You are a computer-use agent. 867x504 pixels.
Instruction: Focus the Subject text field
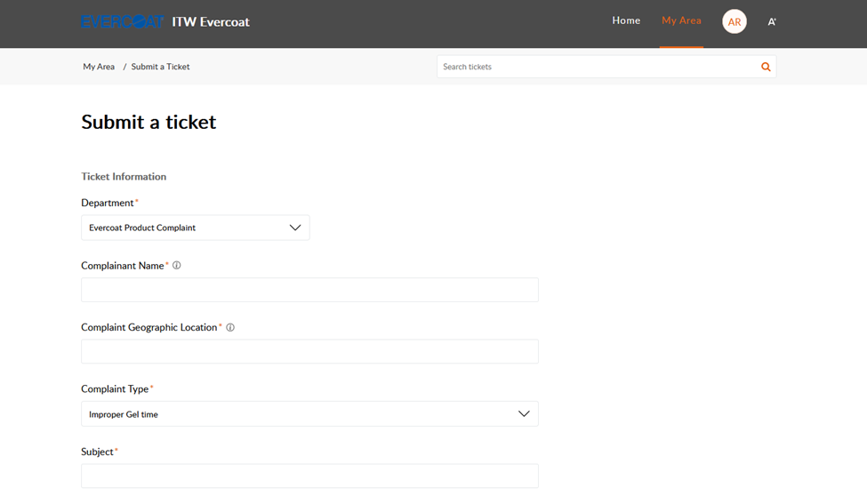click(x=309, y=476)
